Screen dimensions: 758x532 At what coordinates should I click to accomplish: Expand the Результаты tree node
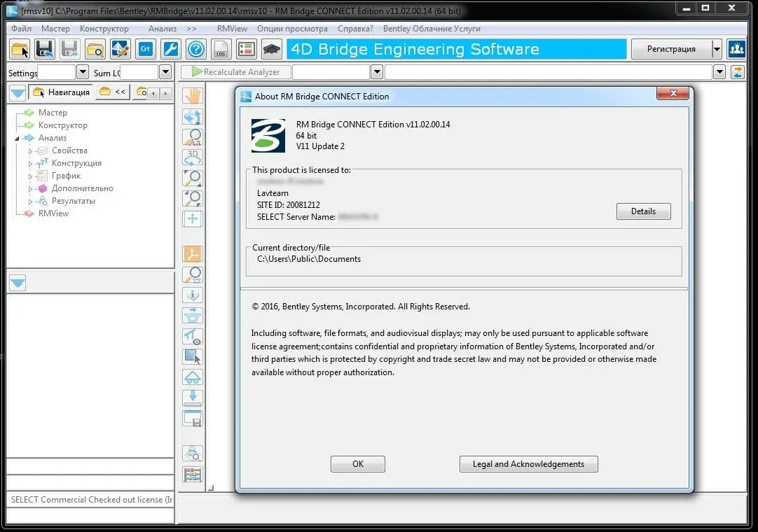30,201
